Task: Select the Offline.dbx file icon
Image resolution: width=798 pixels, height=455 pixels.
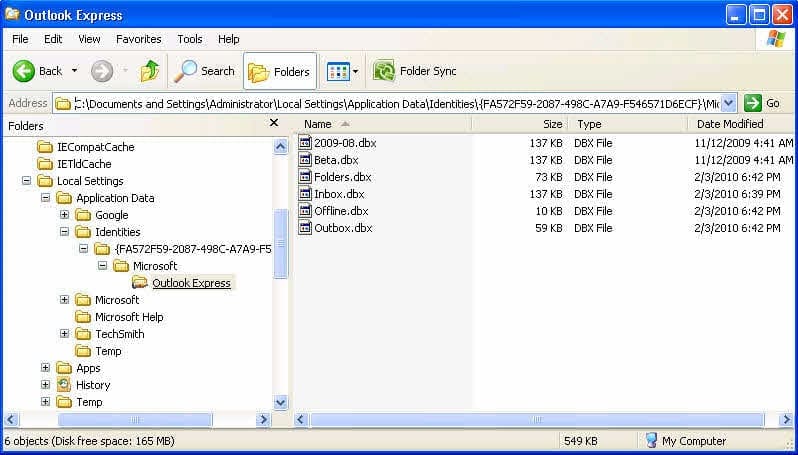Action: [305, 210]
